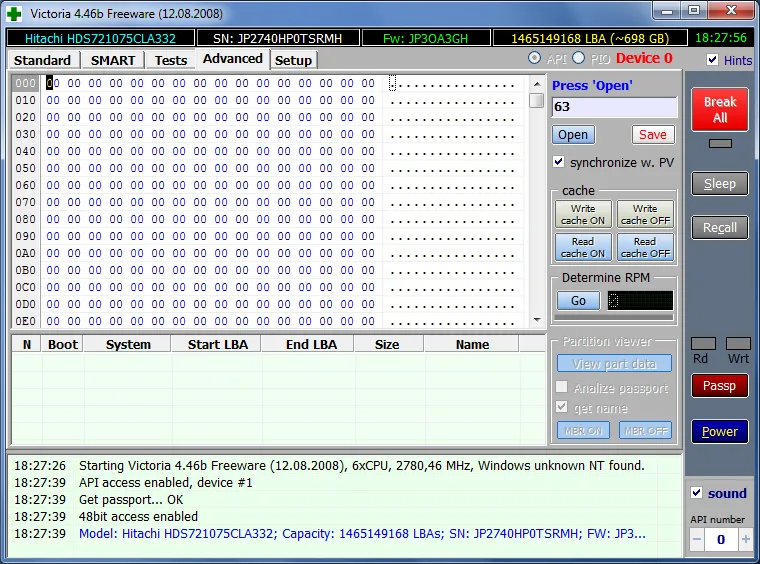The width and height of the screenshot is (760, 564).
Task: Click hex viewer scroll down arrow
Action: tap(537, 319)
